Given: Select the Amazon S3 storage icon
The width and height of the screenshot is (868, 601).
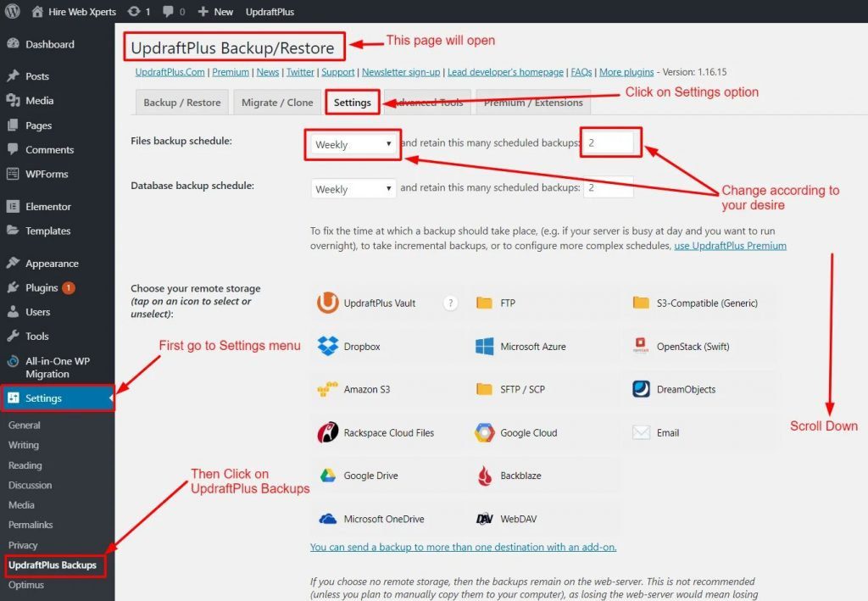Looking at the screenshot, I should point(328,389).
